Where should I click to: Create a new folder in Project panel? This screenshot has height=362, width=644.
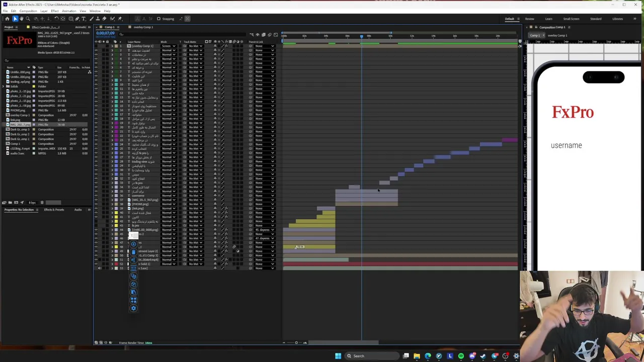pos(10,203)
